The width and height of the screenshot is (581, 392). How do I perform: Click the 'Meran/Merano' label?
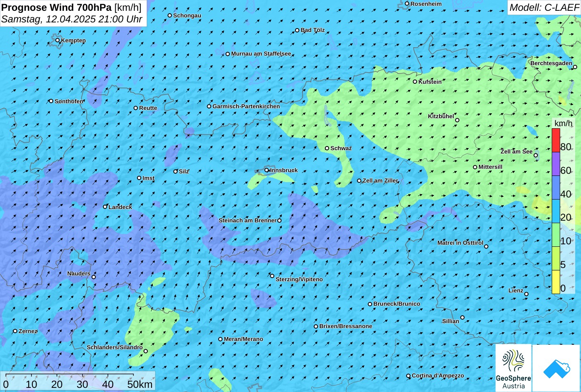[x=244, y=339]
